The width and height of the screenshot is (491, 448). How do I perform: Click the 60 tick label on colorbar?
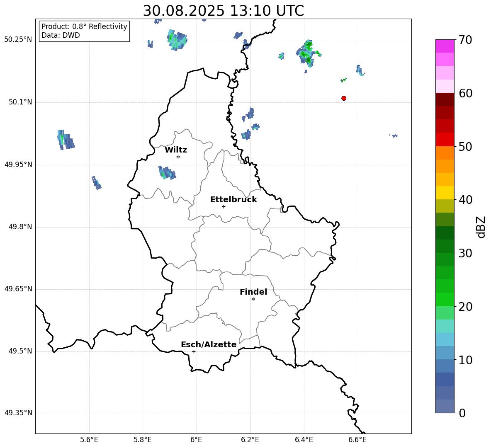coord(465,93)
